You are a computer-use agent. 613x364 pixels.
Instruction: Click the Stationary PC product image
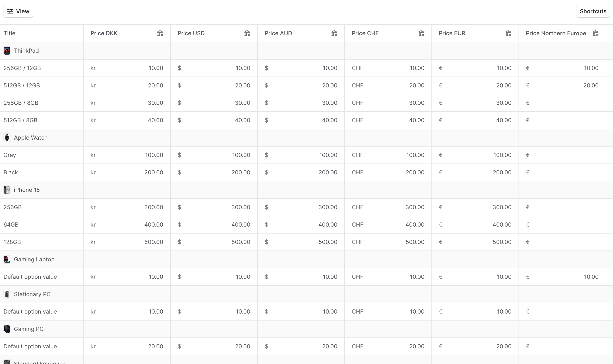pos(7,294)
